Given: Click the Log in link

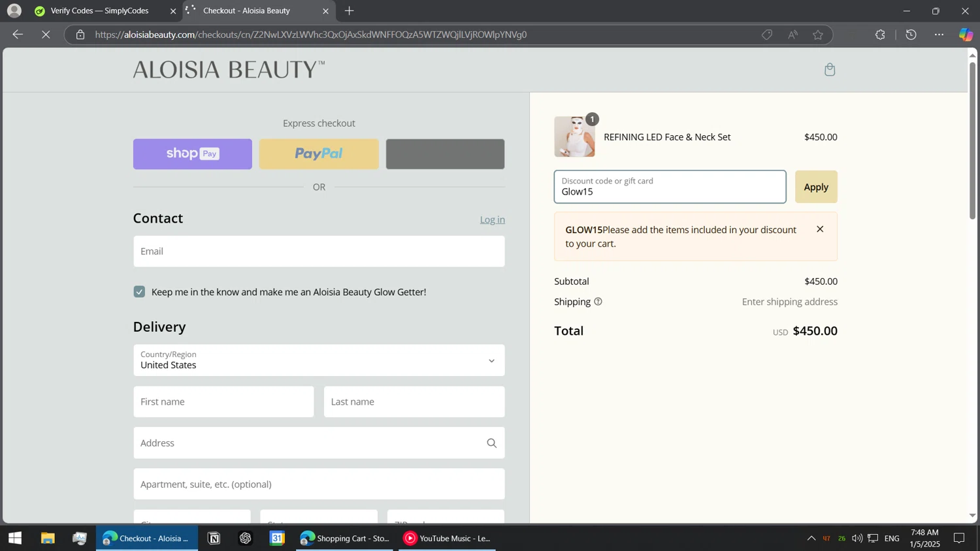Looking at the screenshot, I should click(493, 220).
